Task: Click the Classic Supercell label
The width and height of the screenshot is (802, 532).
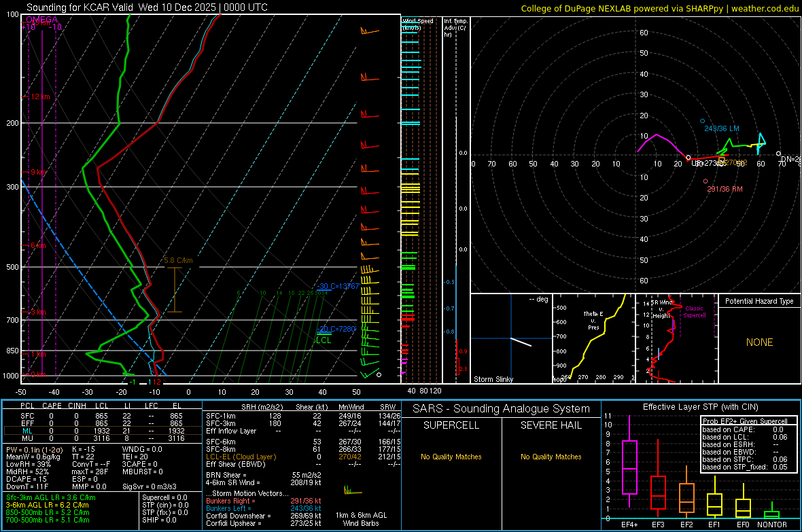Action: (x=695, y=312)
